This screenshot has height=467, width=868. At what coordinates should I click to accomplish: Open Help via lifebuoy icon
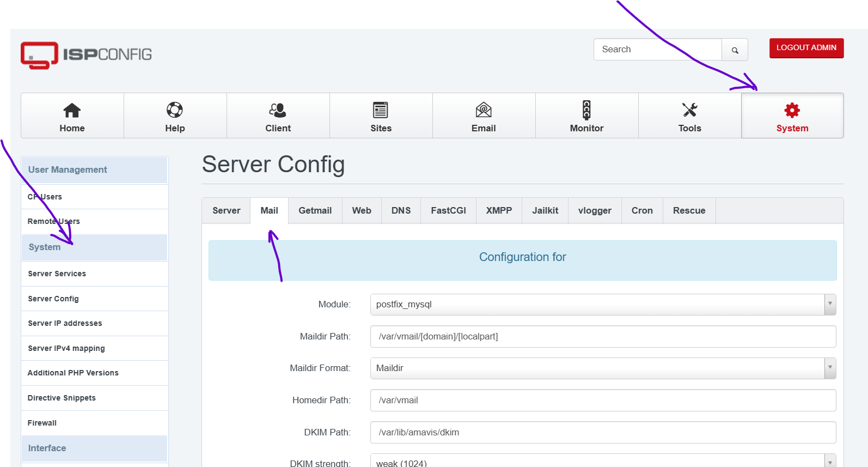pyautogui.click(x=175, y=110)
